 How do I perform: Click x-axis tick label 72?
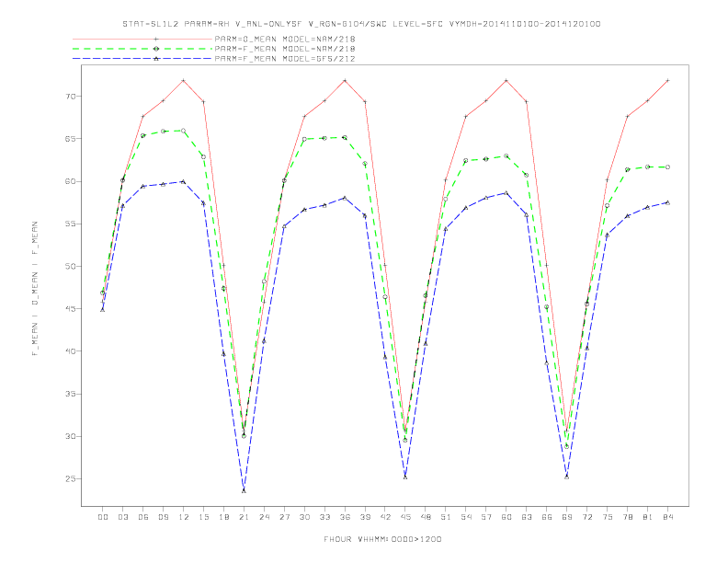click(586, 517)
